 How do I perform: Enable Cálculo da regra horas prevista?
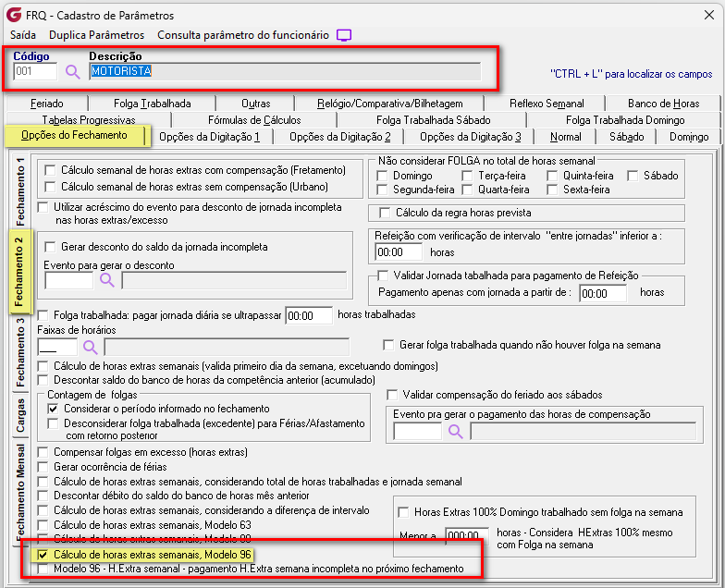coord(385,213)
